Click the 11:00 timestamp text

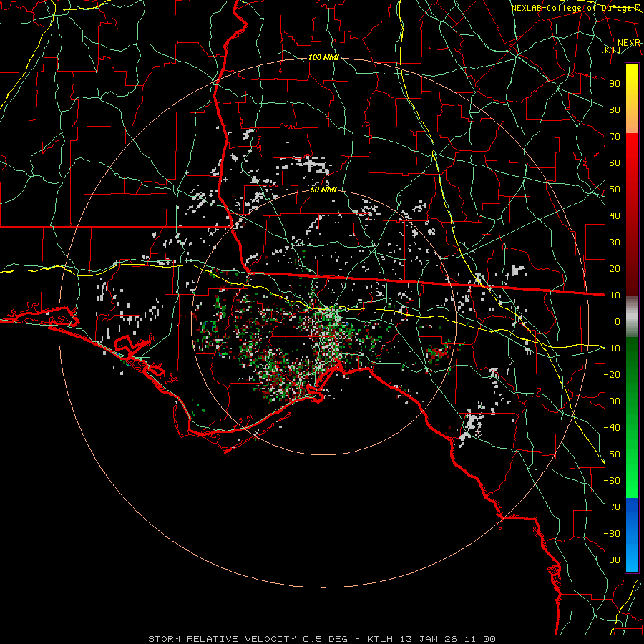pos(479,639)
